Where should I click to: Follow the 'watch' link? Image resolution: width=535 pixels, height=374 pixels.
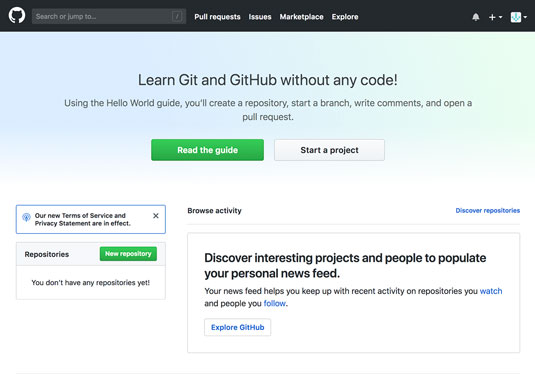491,291
